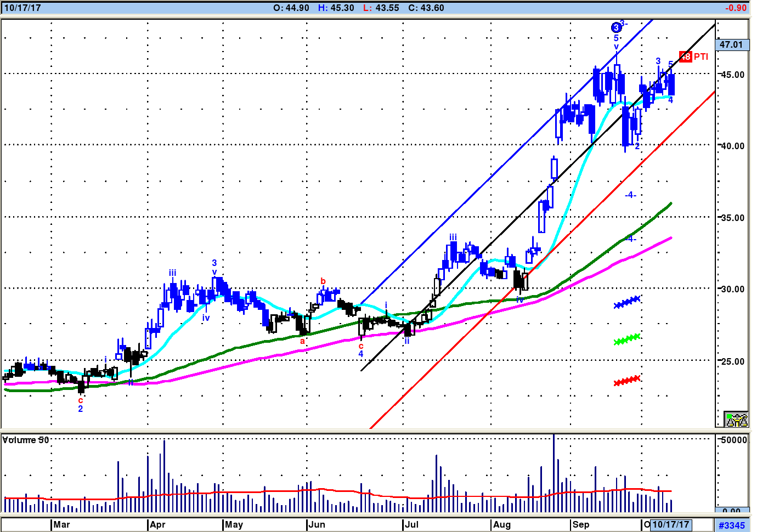Click the 50000 volume axis label

[x=734, y=440]
